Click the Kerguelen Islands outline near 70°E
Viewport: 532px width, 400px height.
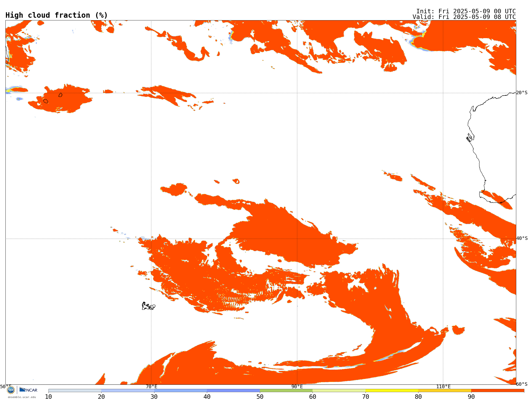[x=149, y=306]
